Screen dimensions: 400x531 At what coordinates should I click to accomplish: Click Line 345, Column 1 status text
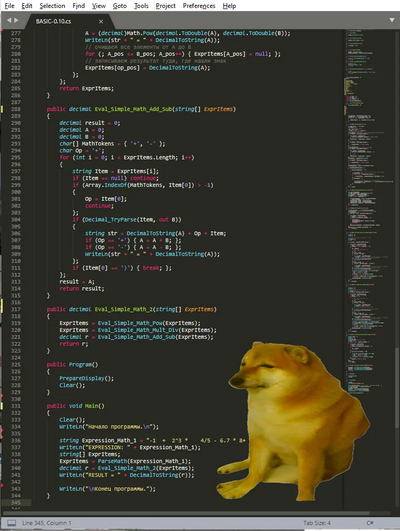pos(46,523)
